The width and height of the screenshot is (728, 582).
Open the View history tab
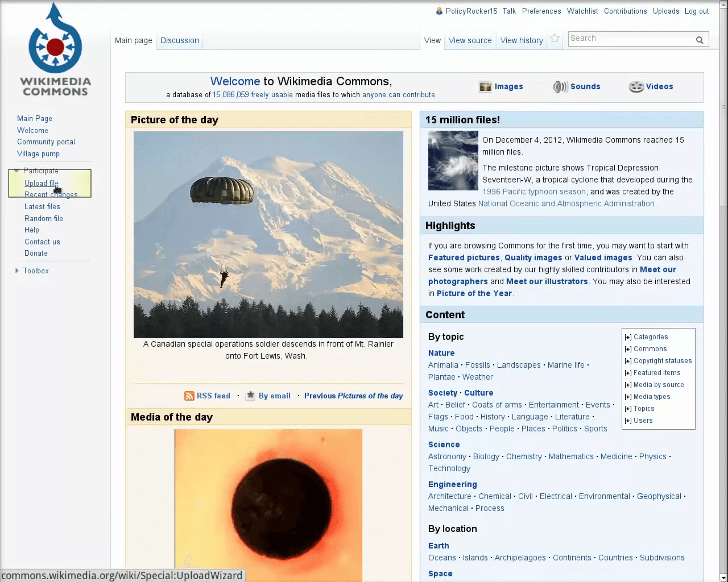[x=522, y=40]
